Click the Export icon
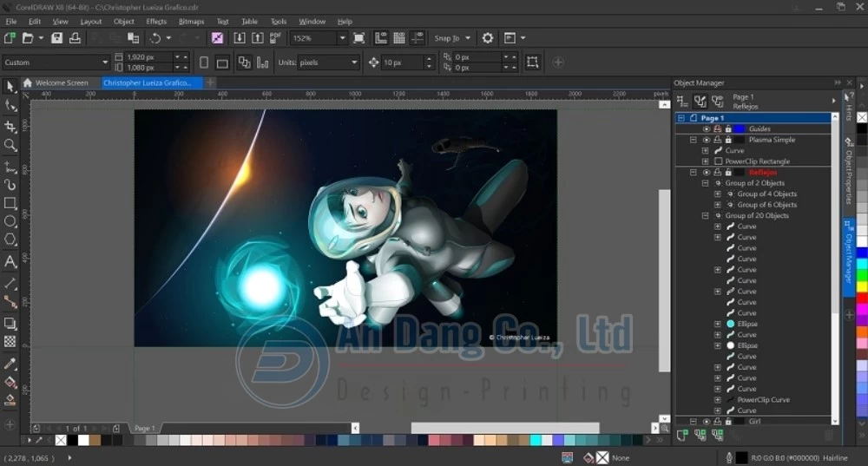 click(x=258, y=37)
